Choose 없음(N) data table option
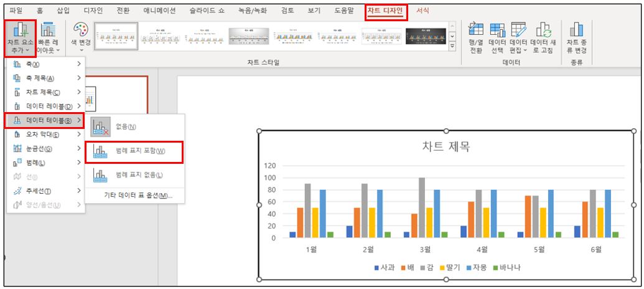 point(135,126)
